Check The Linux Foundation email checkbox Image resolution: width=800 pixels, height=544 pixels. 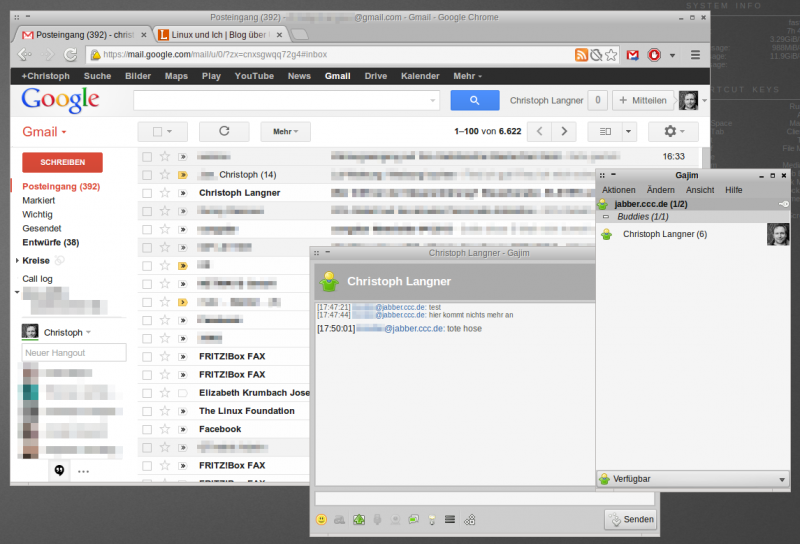click(147, 411)
